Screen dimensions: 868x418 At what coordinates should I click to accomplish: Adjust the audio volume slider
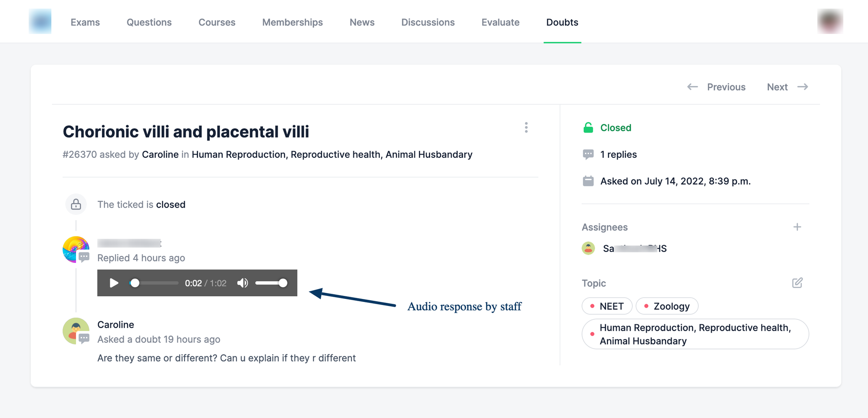tap(271, 283)
